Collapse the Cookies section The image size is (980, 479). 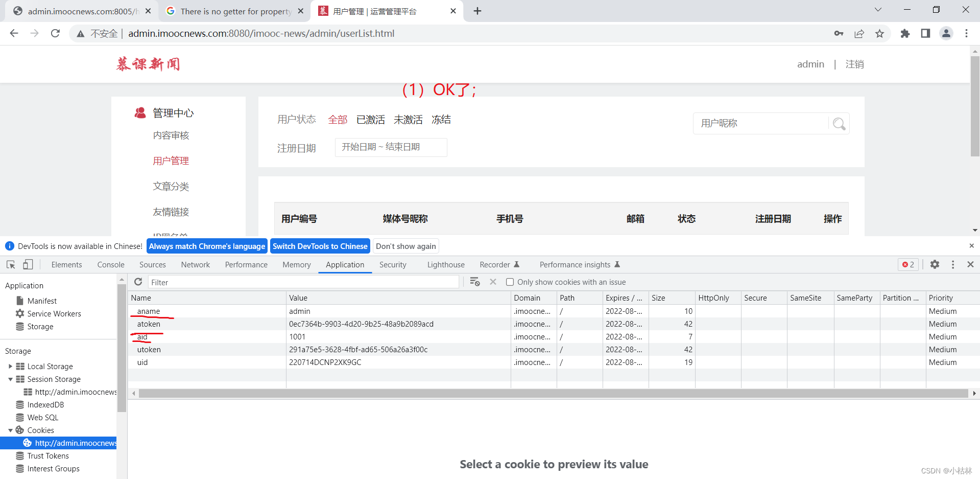(10, 430)
